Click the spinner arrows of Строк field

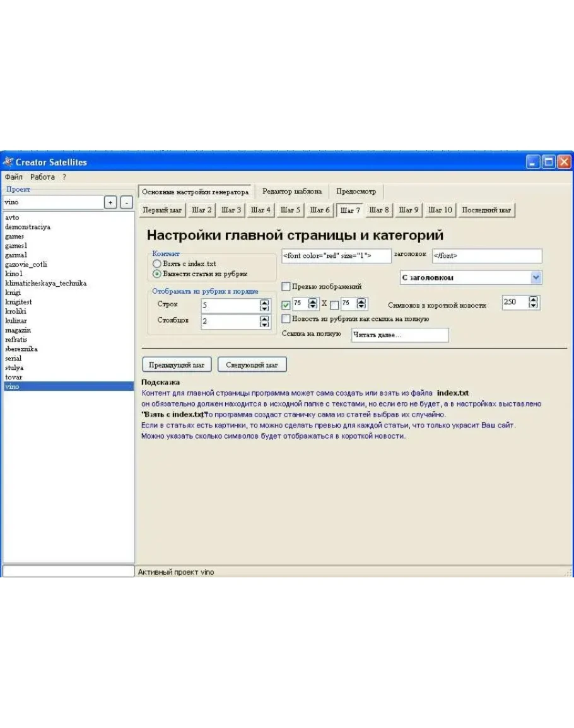264,306
